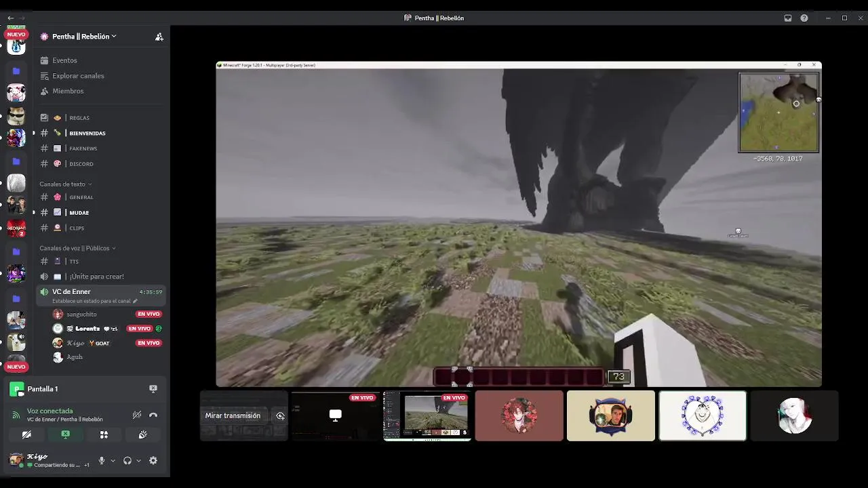Join the ¡Únite para crear! voice channel
Image resolution: width=868 pixels, height=488 pixels.
tap(102, 277)
